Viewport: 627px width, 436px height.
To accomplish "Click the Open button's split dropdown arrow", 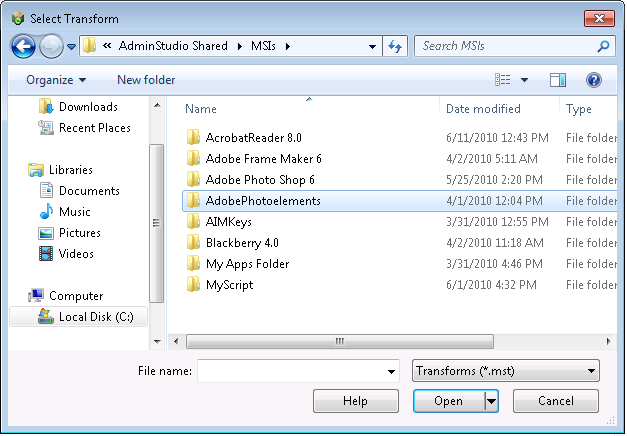I will point(491,401).
